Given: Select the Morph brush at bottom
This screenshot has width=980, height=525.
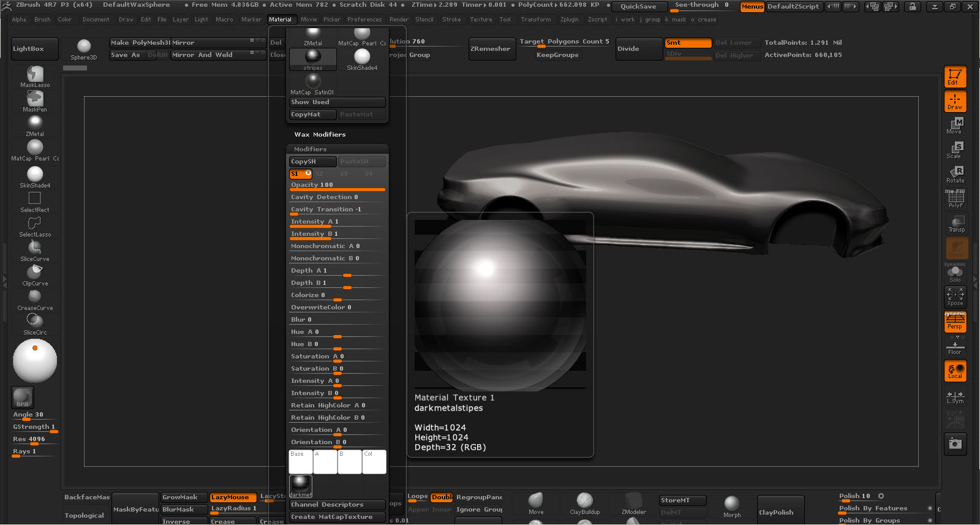Looking at the screenshot, I should [x=732, y=507].
